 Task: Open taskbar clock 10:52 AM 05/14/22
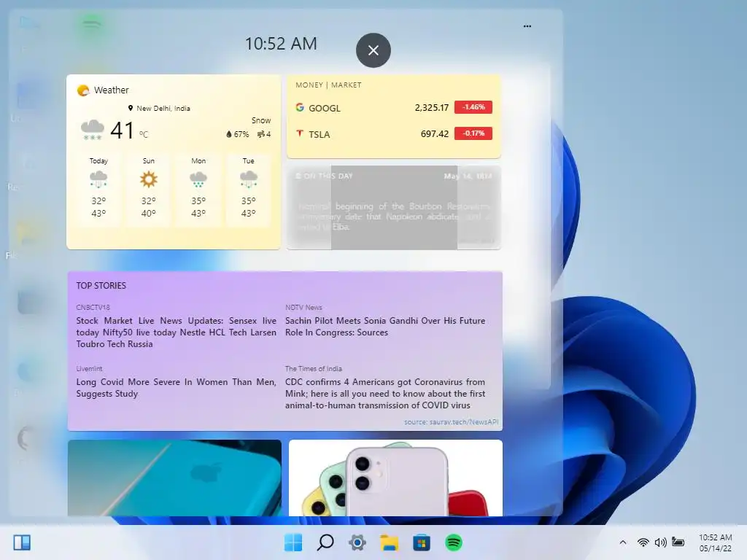pos(715,542)
